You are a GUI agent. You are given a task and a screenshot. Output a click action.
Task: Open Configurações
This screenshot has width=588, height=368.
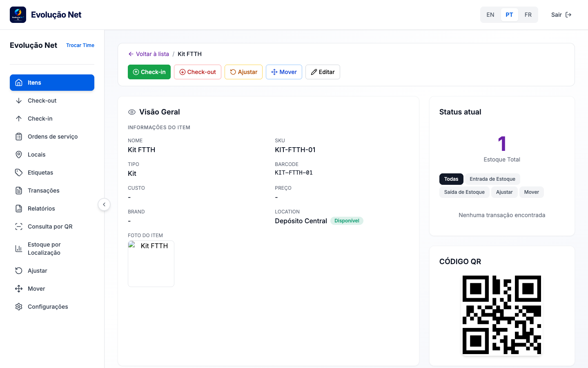52,307
